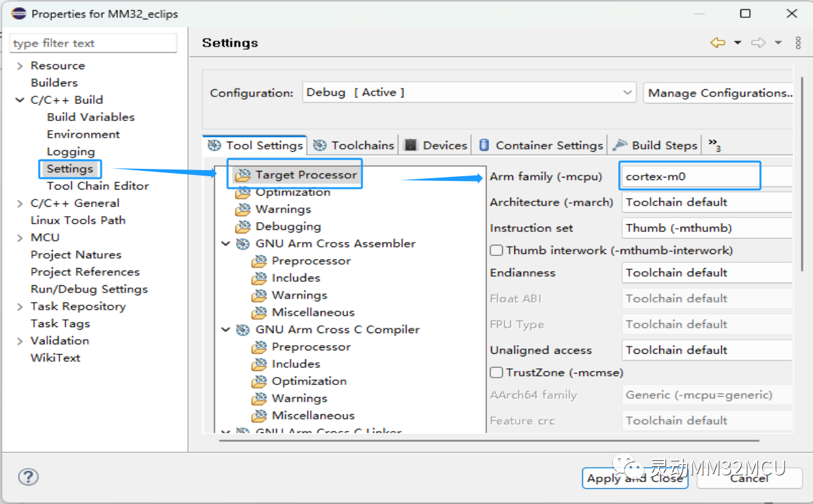
Task: Click the Optimization folder icon under Target Processor
Action: (x=243, y=193)
